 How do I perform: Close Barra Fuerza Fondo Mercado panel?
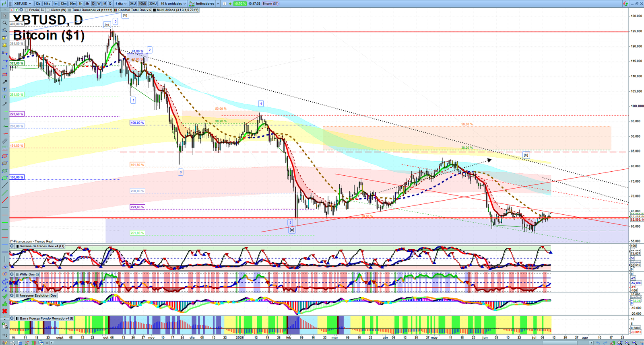click(12, 318)
